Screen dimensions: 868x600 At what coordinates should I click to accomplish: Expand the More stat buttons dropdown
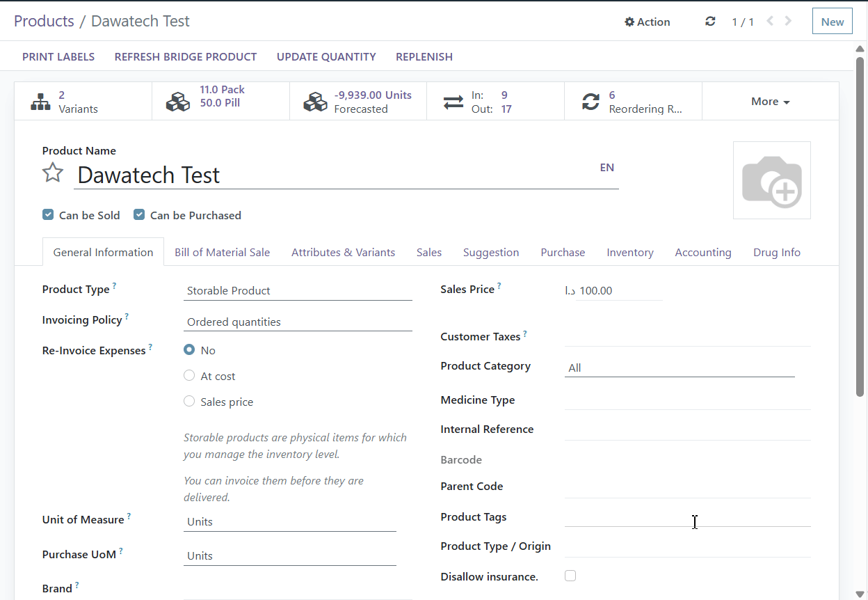[x=770, y=102]
